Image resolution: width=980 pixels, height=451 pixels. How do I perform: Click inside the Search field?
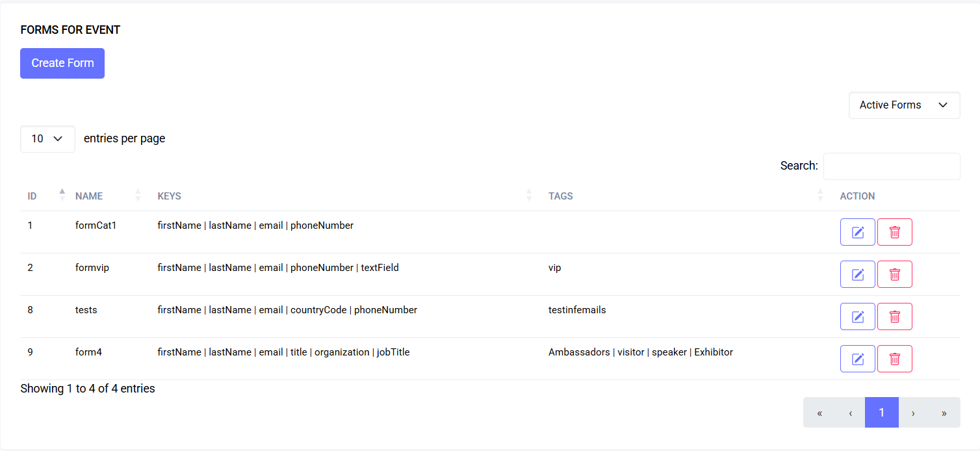[892, 166]
